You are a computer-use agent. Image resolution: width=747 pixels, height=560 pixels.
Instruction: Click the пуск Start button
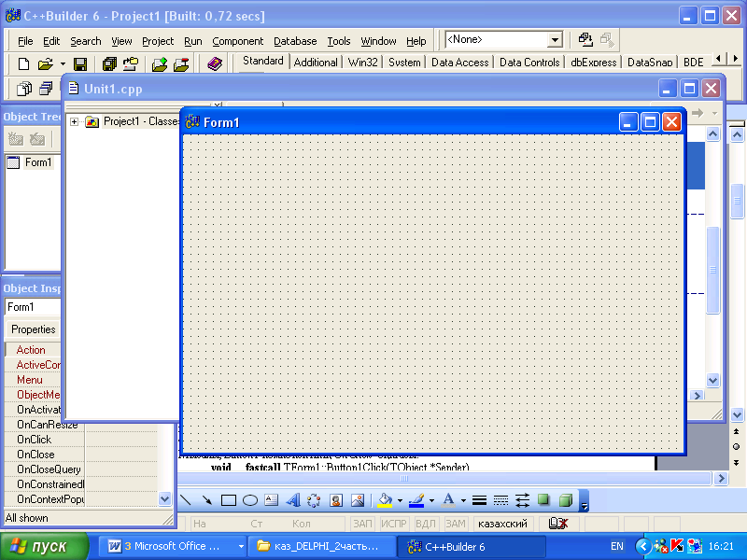pos(44,546)
